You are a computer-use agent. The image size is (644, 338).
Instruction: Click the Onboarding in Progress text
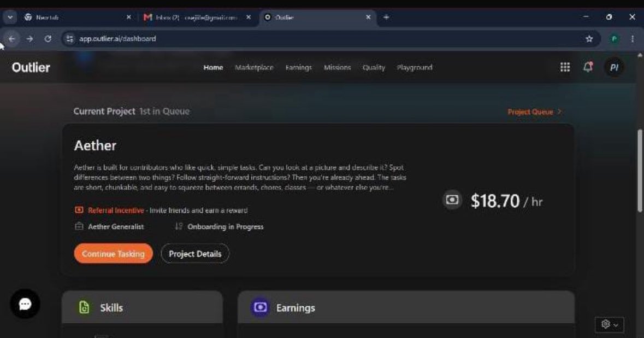tap(226, 226)
